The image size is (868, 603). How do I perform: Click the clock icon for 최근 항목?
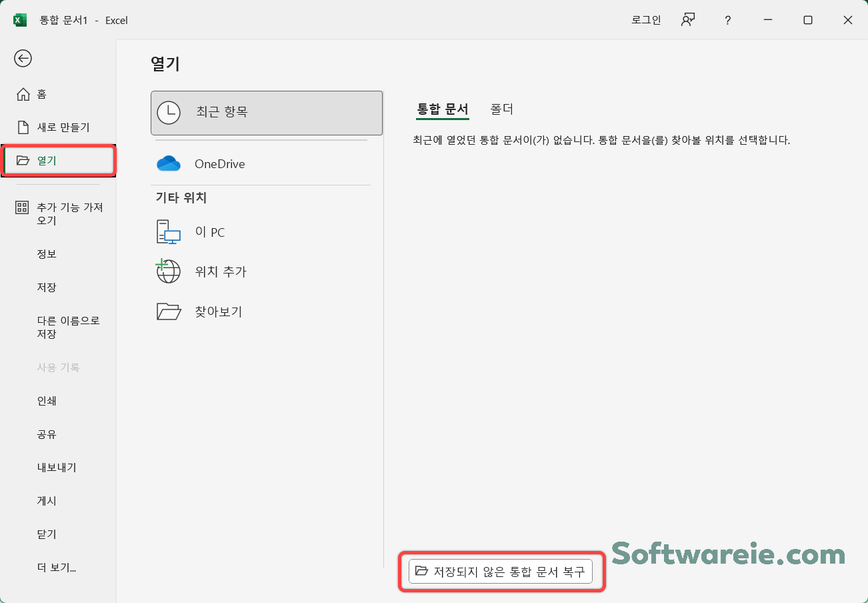pos(169,113)
